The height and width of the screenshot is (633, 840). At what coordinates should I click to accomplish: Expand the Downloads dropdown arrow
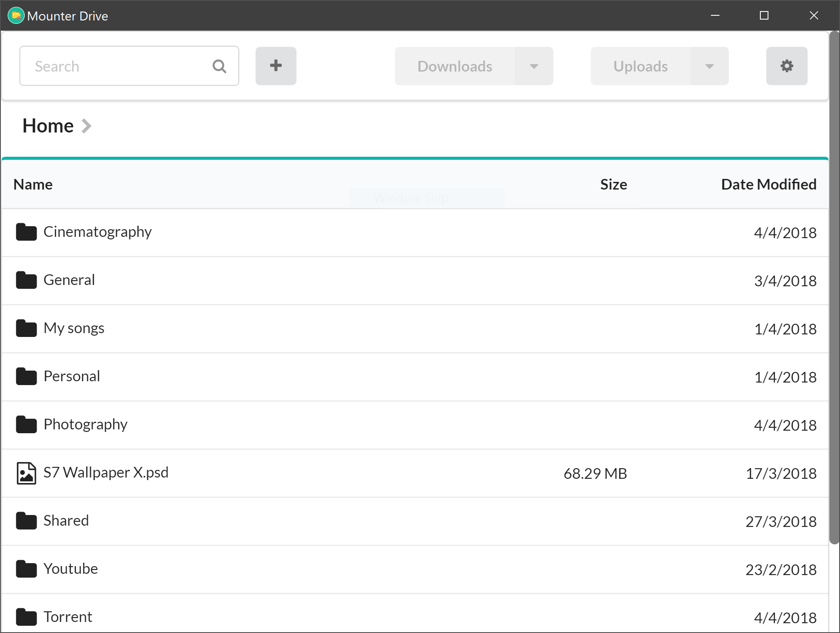(534, 66)
